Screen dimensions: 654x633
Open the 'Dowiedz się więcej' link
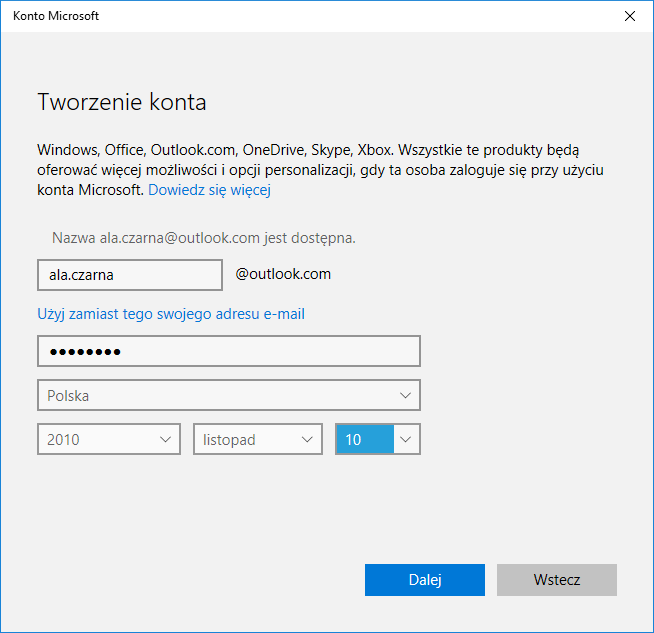tap(209, 189)
